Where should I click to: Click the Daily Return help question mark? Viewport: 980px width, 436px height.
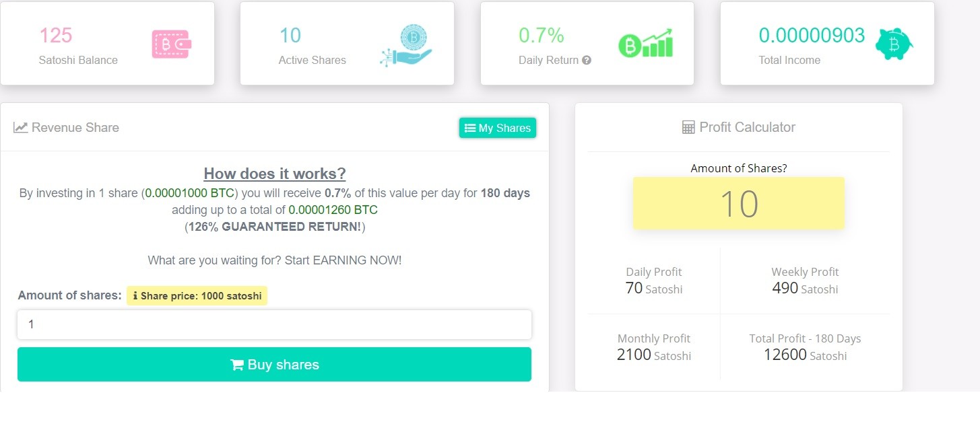(587, 60)
